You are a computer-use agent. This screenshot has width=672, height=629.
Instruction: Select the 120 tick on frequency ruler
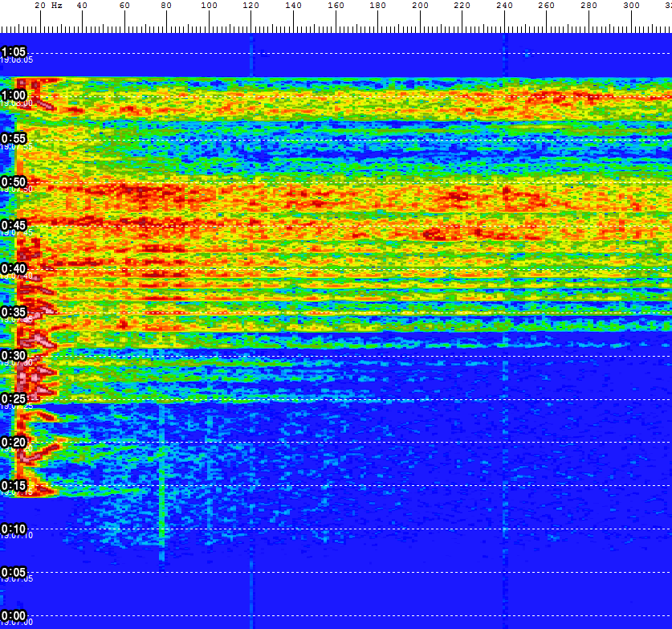(251, 6)
